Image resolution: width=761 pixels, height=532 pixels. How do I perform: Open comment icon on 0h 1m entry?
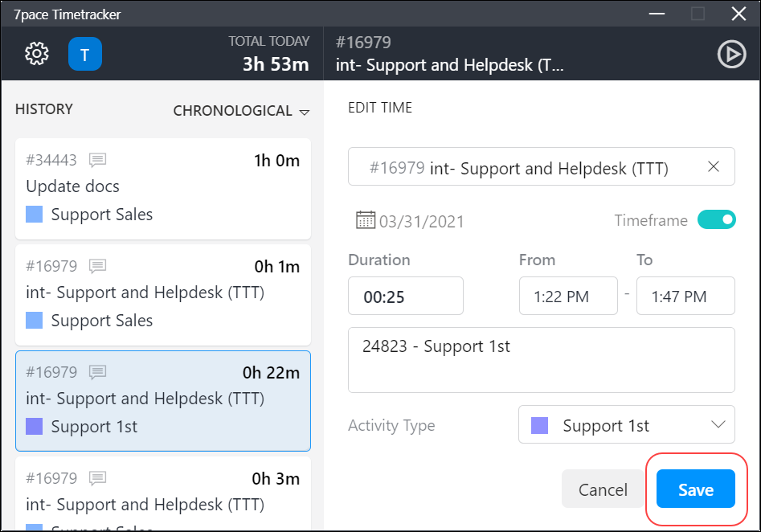point(97,266)
